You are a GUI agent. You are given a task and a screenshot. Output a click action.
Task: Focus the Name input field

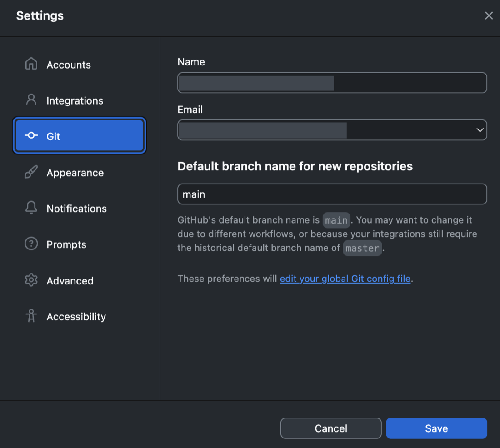[x=332, y=83]
